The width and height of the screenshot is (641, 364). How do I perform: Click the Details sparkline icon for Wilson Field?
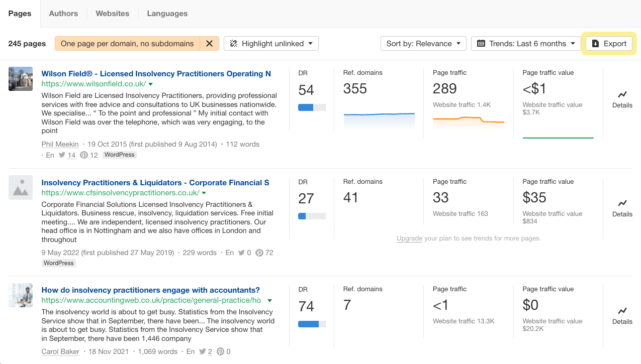pos(622,96)
